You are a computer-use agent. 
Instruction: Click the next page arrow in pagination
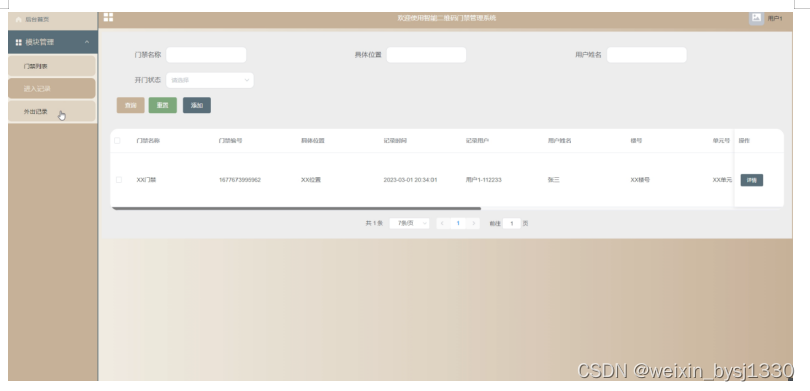coord(473,223)
